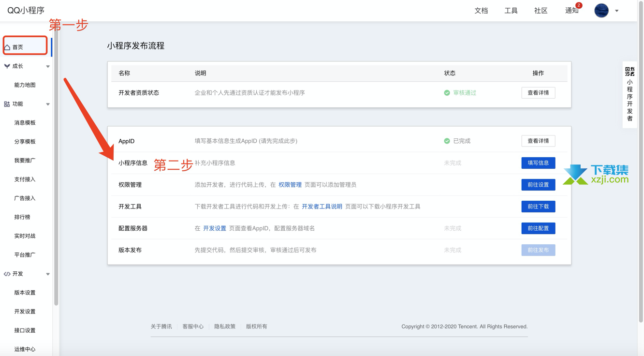Collapse the 开发 sidebar section arrow

tap(48, 274)
